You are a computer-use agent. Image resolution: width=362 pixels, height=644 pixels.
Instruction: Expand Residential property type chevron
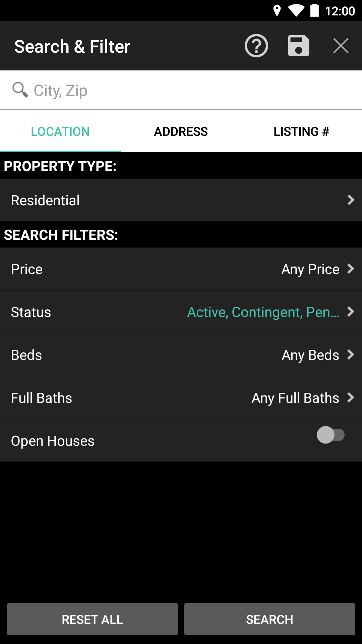click(351, 200)
